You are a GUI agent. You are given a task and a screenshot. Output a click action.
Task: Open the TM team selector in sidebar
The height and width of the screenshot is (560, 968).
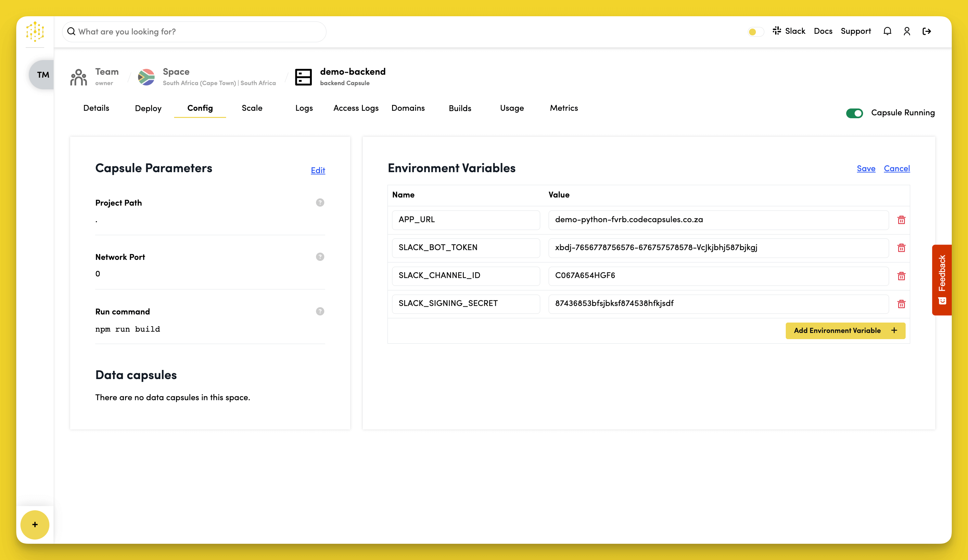coord(43,74)
